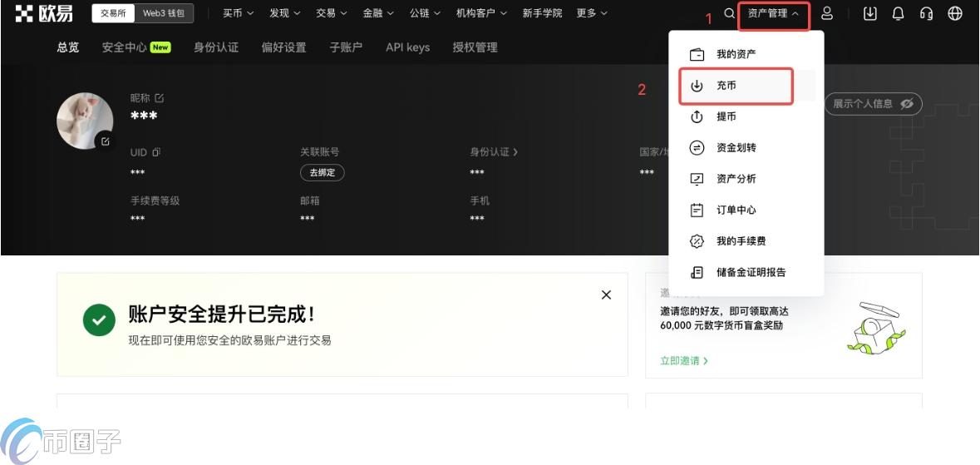Viewport: 980px width, 465px height.
Task: Toggle 展示个人信息 visibility
Action: click(x=873, y=104)
